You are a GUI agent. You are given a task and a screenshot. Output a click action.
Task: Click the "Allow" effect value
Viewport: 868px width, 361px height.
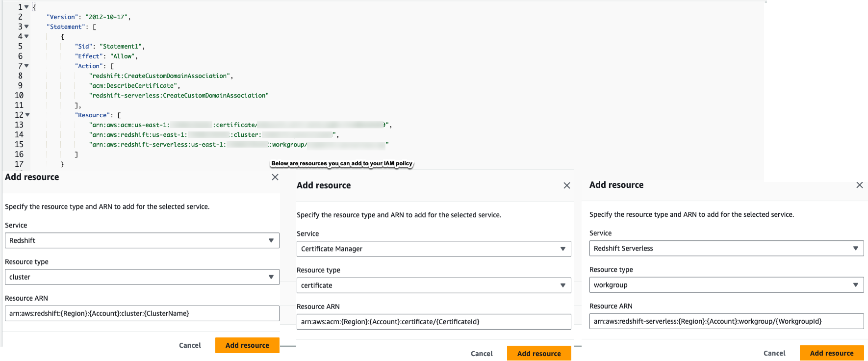(122, 56)
